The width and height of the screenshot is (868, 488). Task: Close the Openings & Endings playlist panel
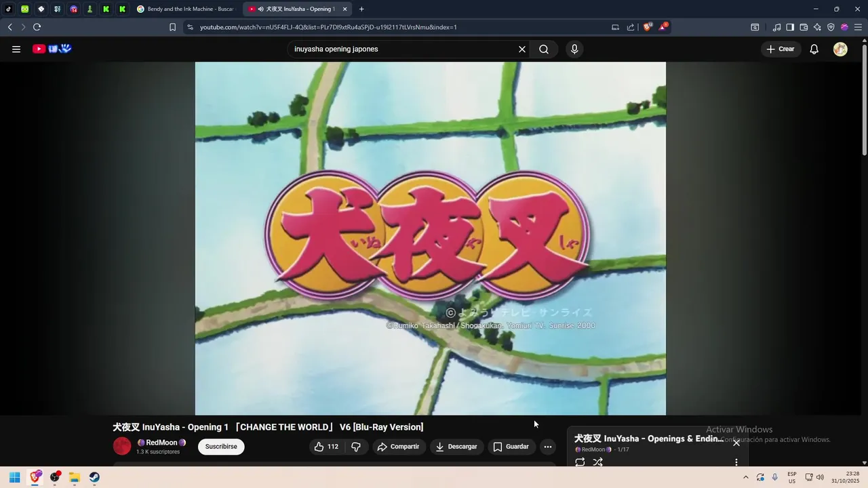(x=736, y=443)
